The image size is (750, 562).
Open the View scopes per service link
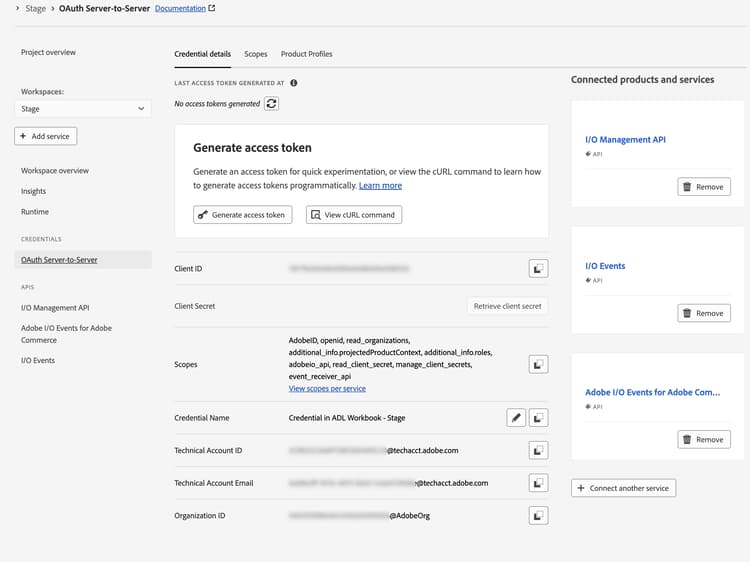pos(327,389)
